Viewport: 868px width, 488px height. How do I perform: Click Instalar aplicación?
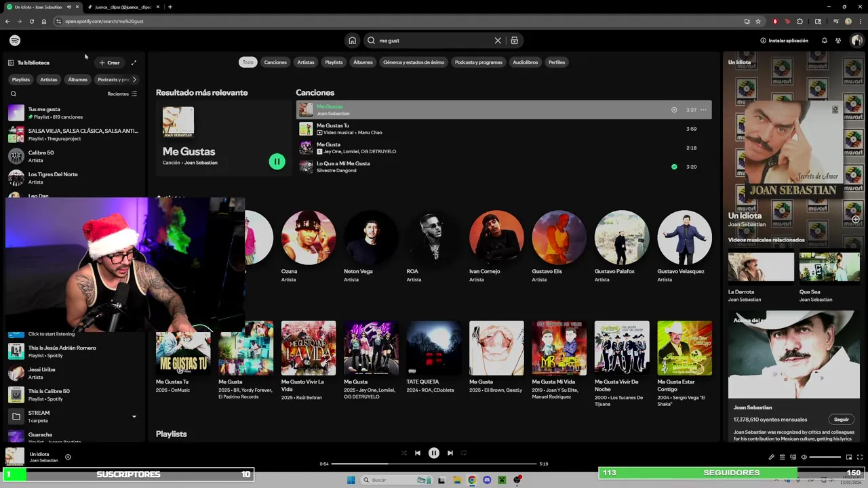(784, 41)
